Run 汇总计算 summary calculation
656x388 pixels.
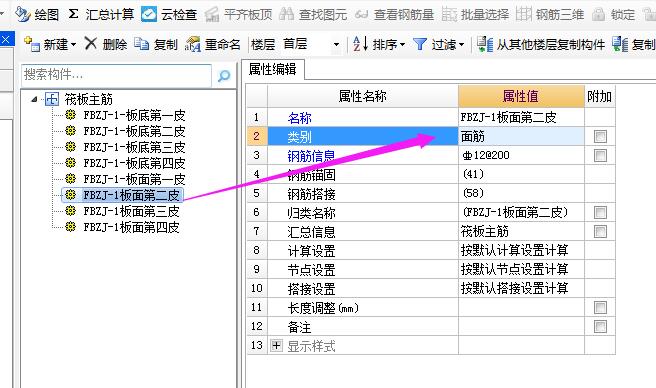tap(101, 15)
